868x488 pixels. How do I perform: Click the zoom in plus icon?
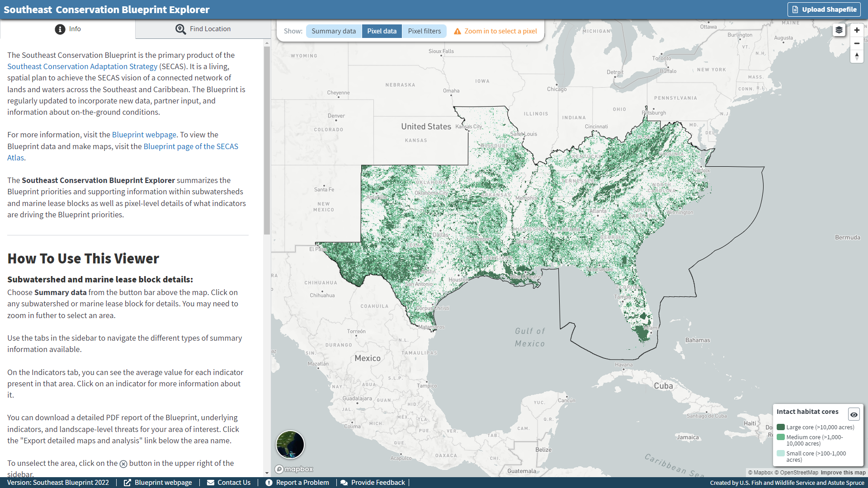pyautogui.click(x=857, y=30)
